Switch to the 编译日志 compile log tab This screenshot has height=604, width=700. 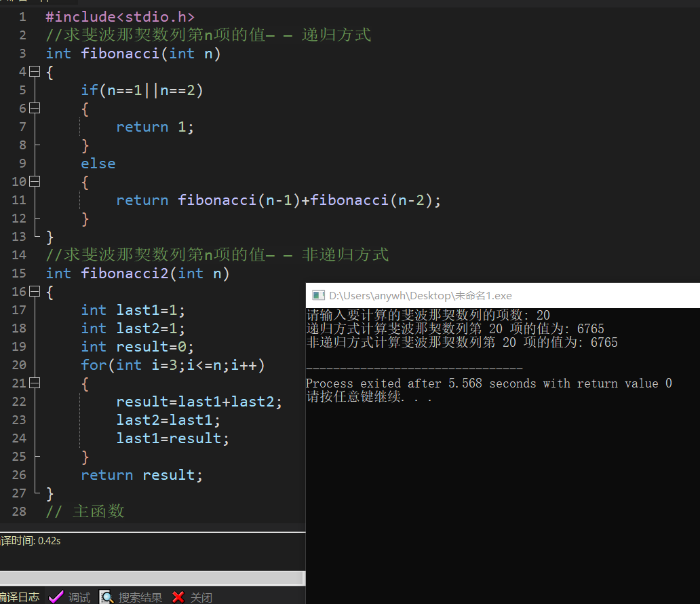point(20,597)
